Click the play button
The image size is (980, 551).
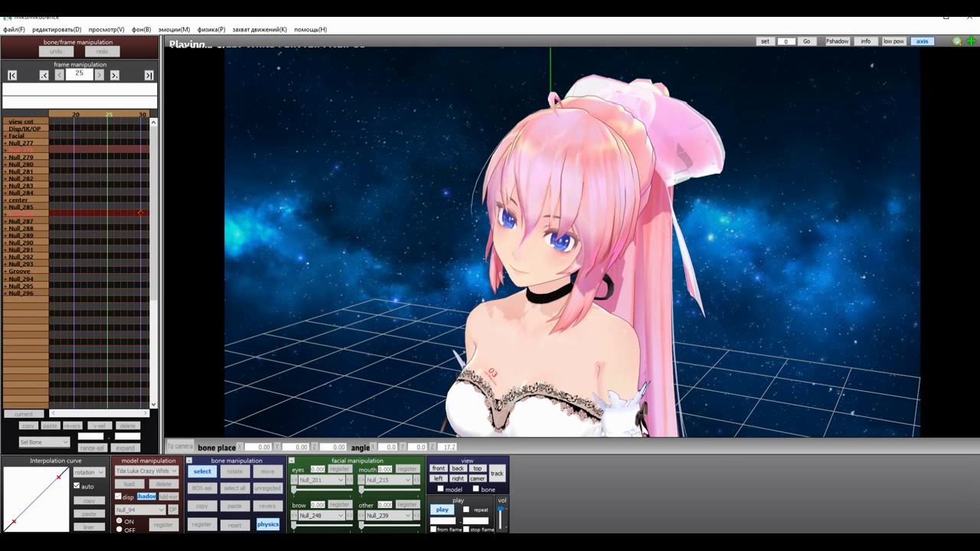[x=442, y=510]
